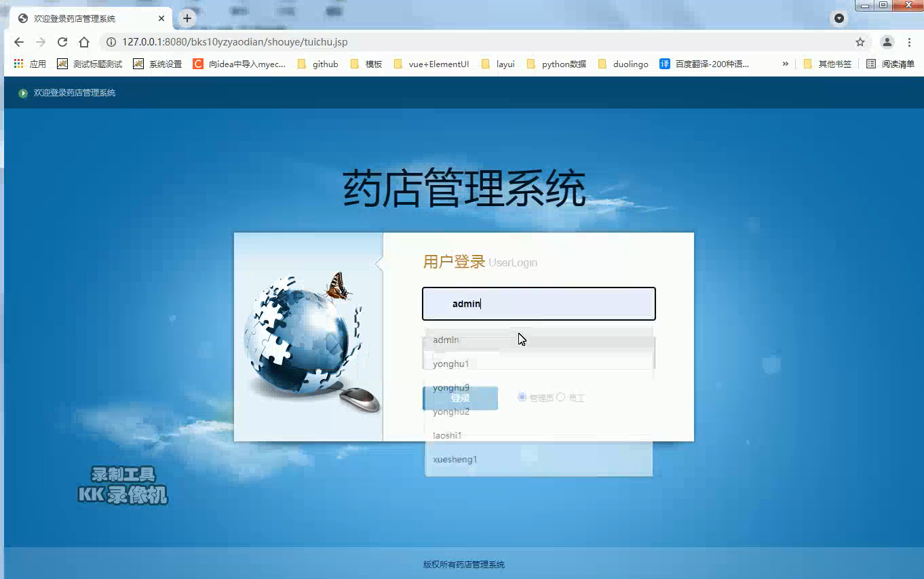Expand hidden bookmarks with double chevron
This screenshot has width=924, height=579.
coord(786,64)
